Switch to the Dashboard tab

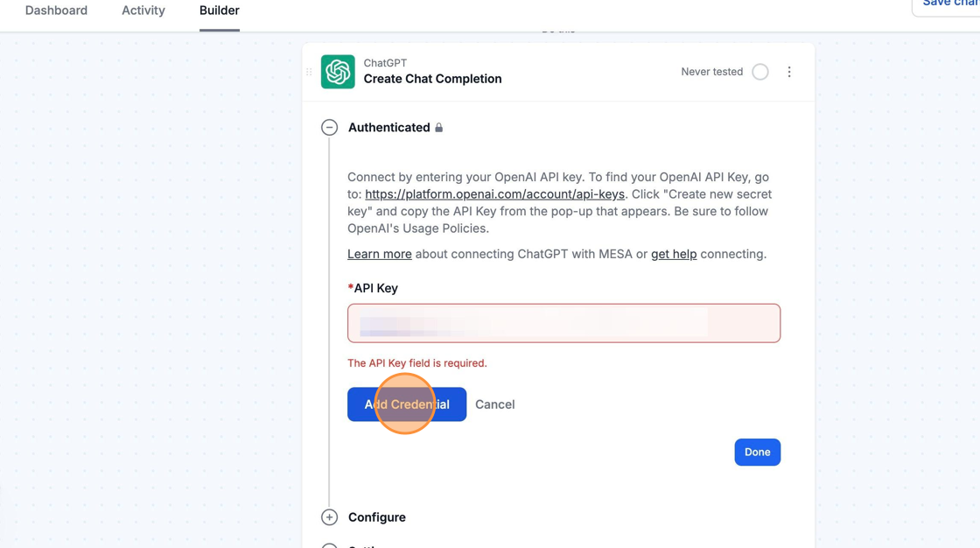(x=56, y=11)
